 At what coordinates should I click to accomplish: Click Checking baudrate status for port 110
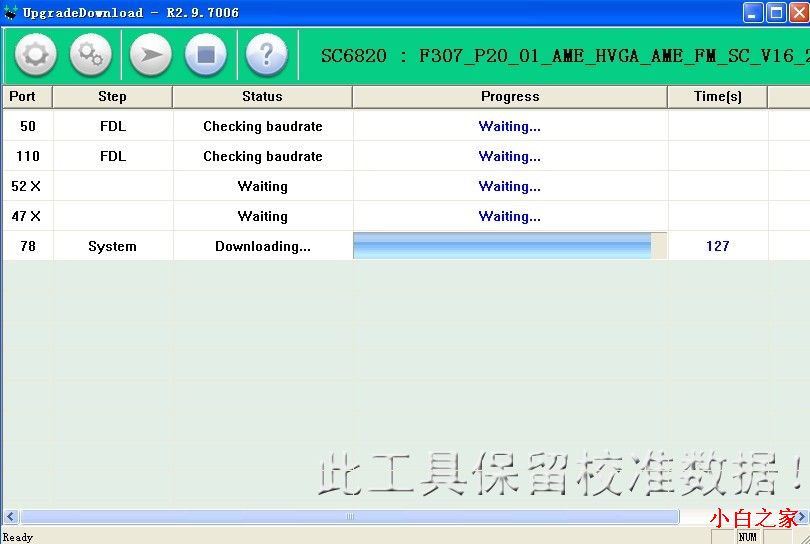(x=263, y=156)
